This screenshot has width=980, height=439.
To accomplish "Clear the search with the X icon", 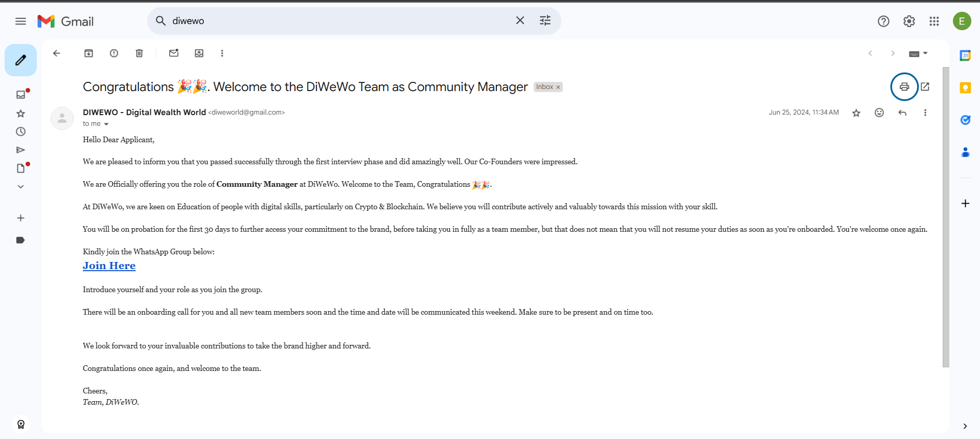I will click(x=520, y=20).
